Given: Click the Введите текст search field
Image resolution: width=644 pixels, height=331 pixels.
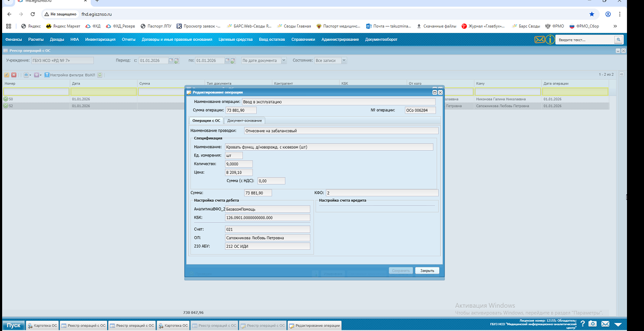Looking at the screenshot, I should (585, 39).
